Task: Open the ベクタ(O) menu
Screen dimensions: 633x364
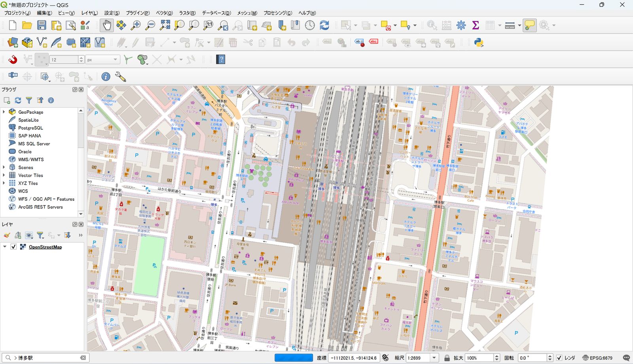Action: pyautogui.click(x=164, y=13)
